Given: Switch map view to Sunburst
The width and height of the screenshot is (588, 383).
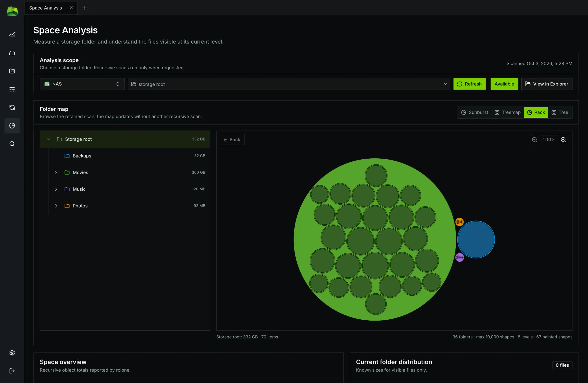Looking at the screenshot, I should point(474,112).
